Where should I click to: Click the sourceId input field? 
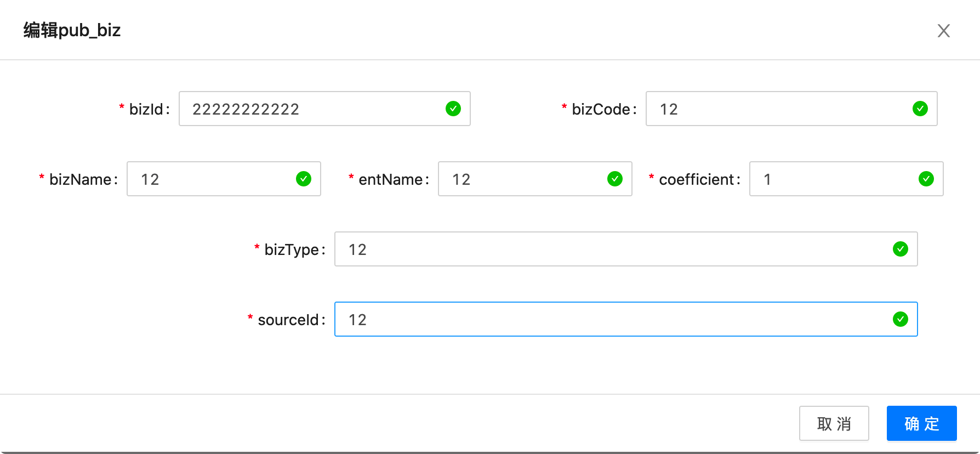626,319
